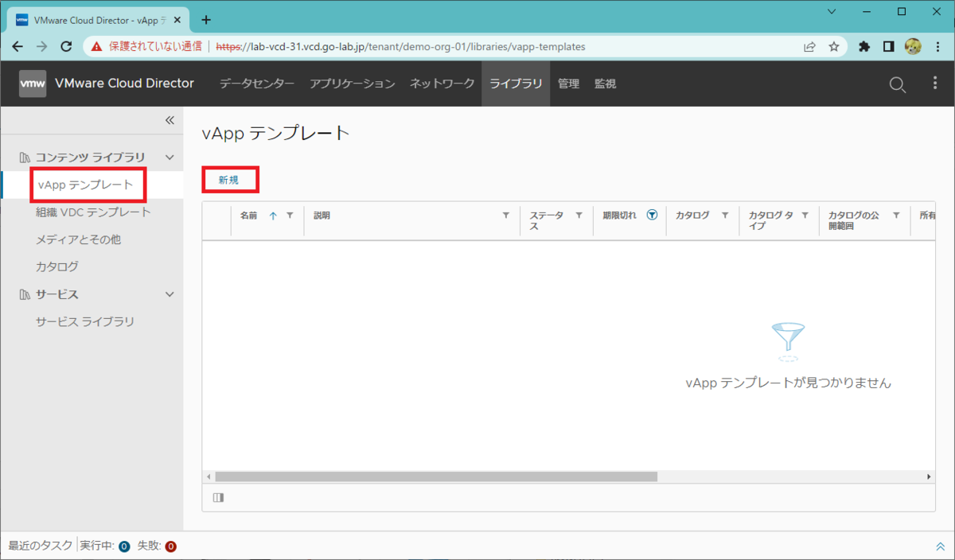Open the データセンター menu
Screen dimensions: 955x560
257,84
